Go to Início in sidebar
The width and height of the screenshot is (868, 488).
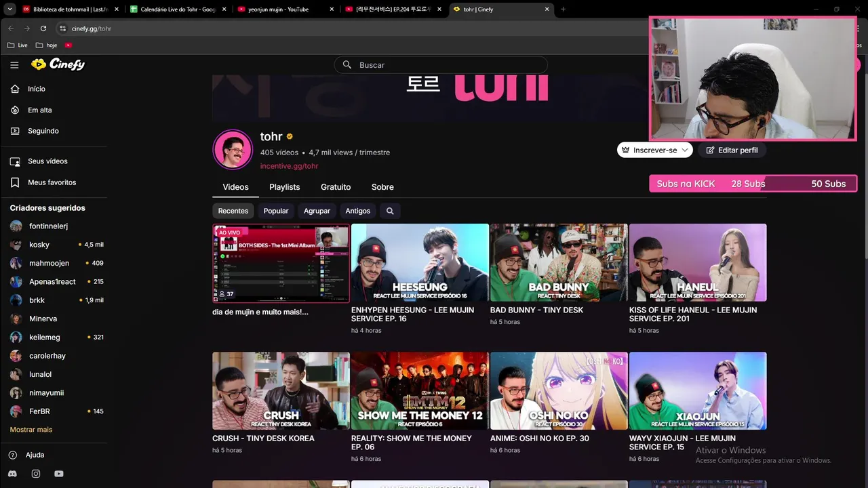pos(37,89)
